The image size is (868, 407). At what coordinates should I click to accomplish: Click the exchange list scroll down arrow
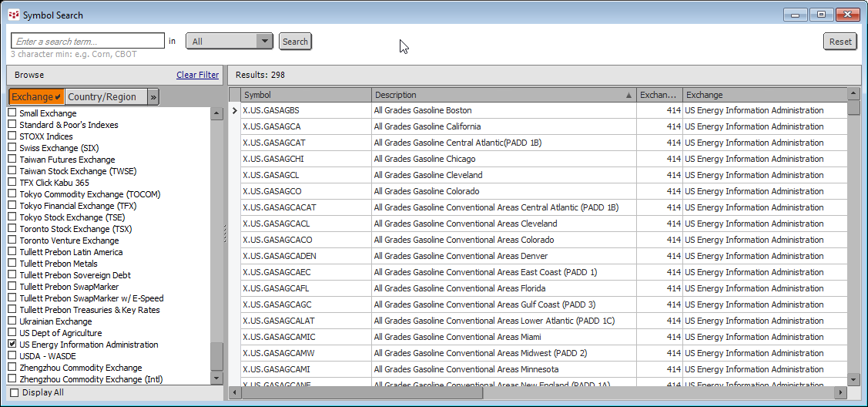point(217,378)
